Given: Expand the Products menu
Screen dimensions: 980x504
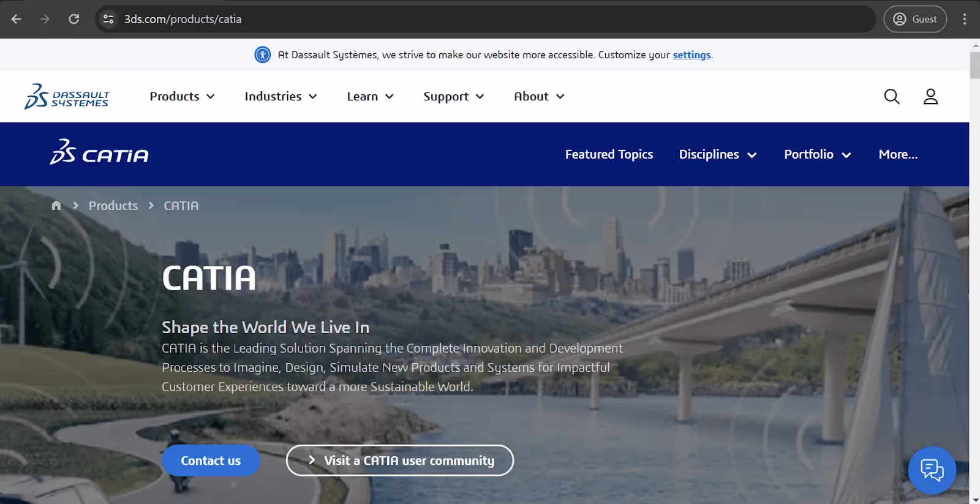Looking at the screenshot, I should [x=182, y=96].
